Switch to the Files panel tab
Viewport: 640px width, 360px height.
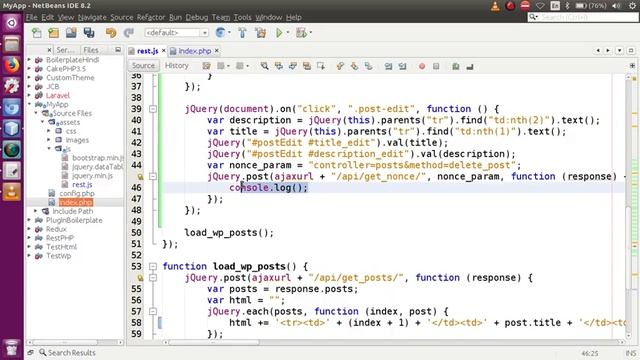[x=91, y=50]
